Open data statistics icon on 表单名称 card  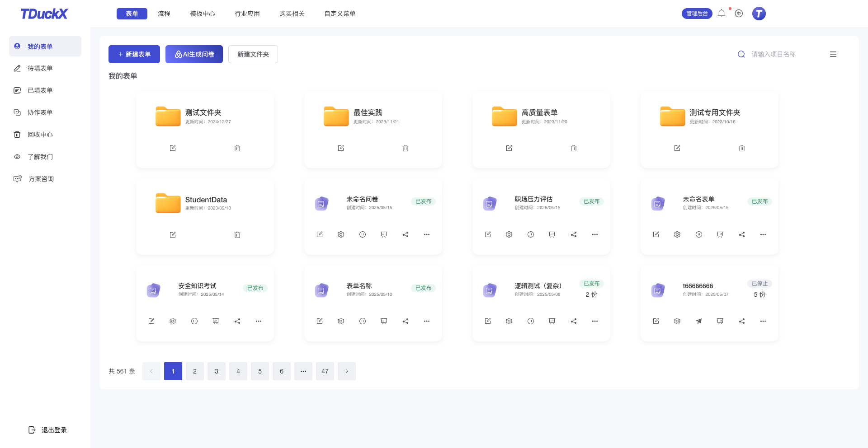coord(384,321)
